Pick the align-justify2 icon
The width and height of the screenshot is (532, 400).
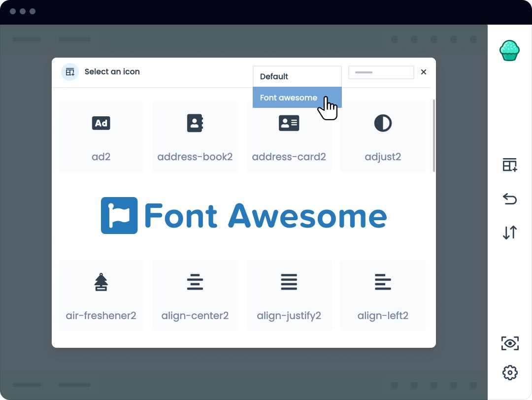click(289, 295)
